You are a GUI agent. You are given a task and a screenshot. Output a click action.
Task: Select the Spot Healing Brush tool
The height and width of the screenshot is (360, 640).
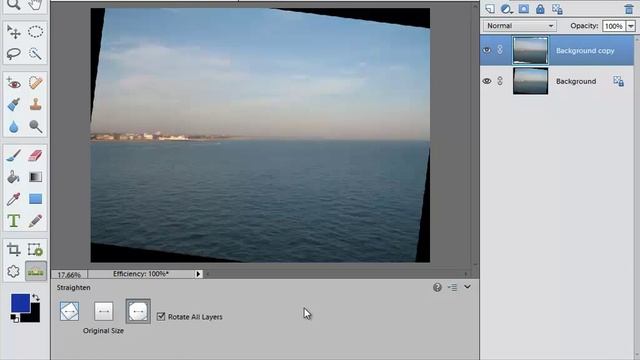(36, 83)
